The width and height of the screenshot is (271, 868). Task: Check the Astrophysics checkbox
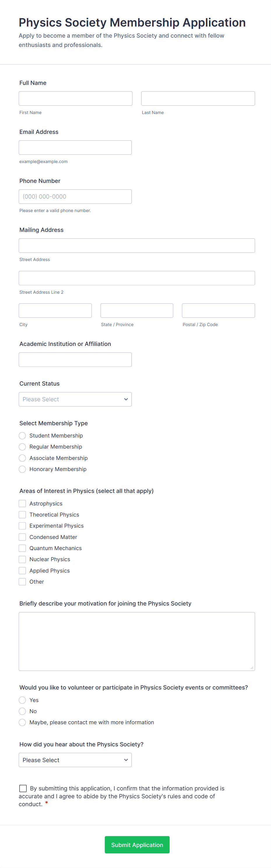[22, 504]
